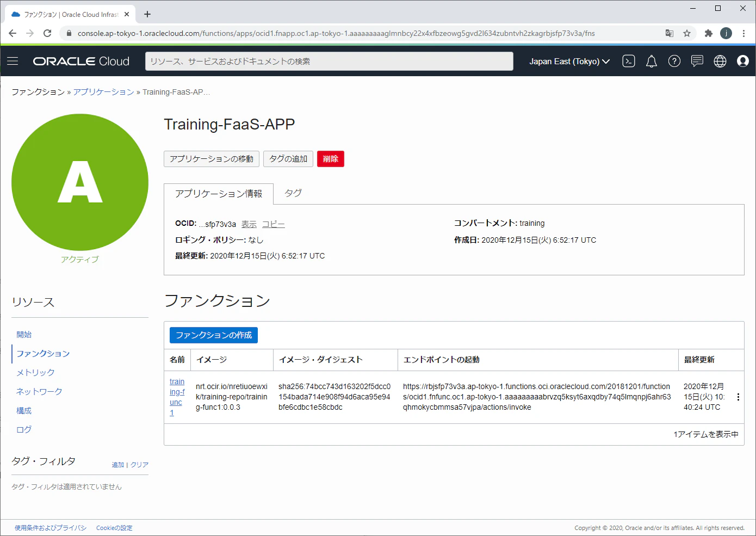The height and width of the screenshot is (536, 756).
Task: Select ファンクション in the resources list
Action: click(43, 353)
